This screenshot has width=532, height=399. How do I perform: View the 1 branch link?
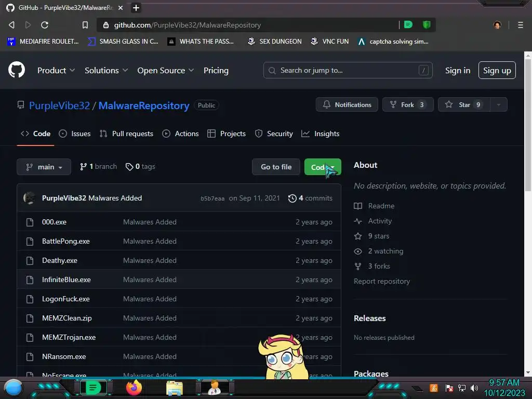point(98,167)
